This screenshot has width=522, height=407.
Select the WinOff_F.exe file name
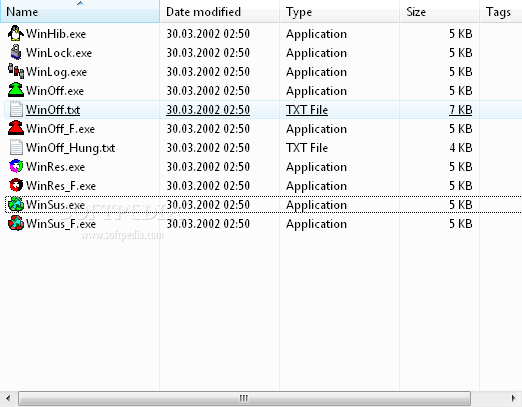click(x=60, y=129)
